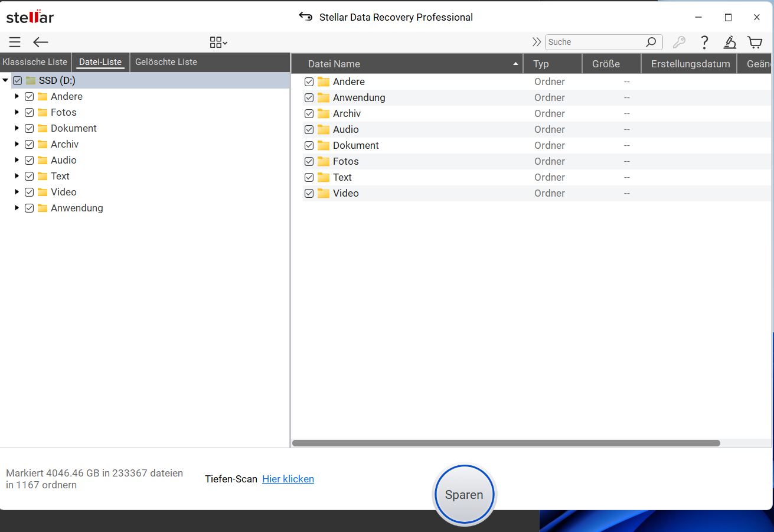Expand the Dokument tree node
The image size is (774, 532).
point(17,128)
